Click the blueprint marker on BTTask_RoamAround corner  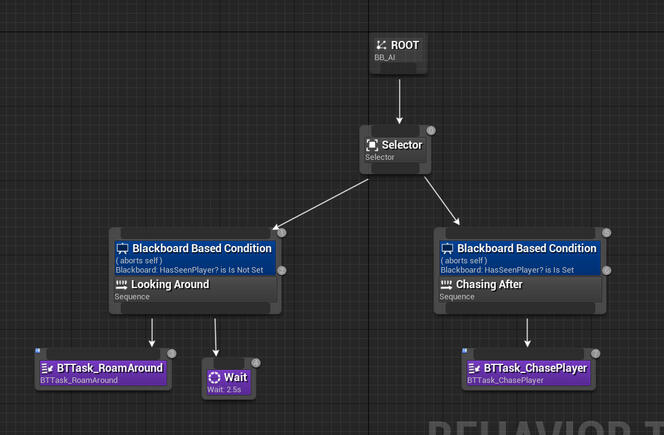click(37, 351)
